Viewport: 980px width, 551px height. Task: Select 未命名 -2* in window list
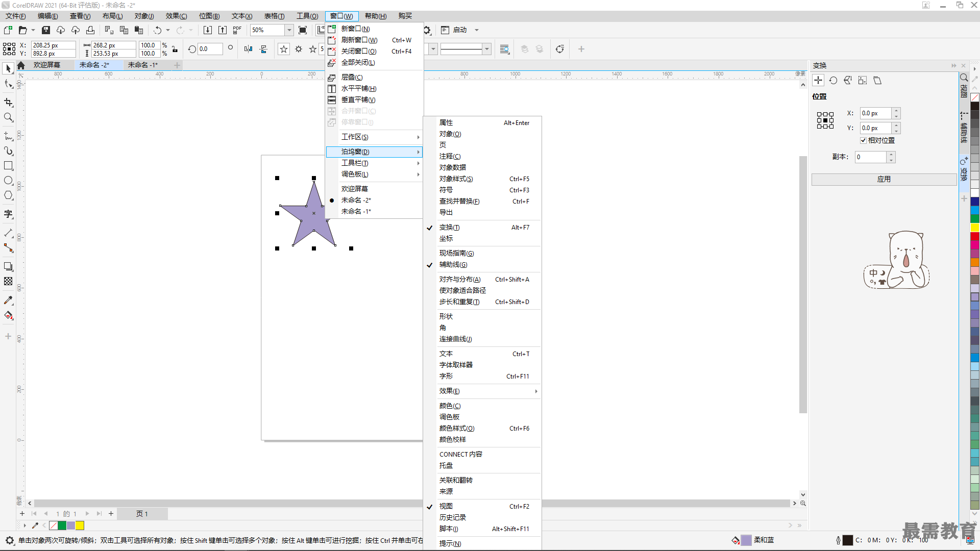coord(375,201)
